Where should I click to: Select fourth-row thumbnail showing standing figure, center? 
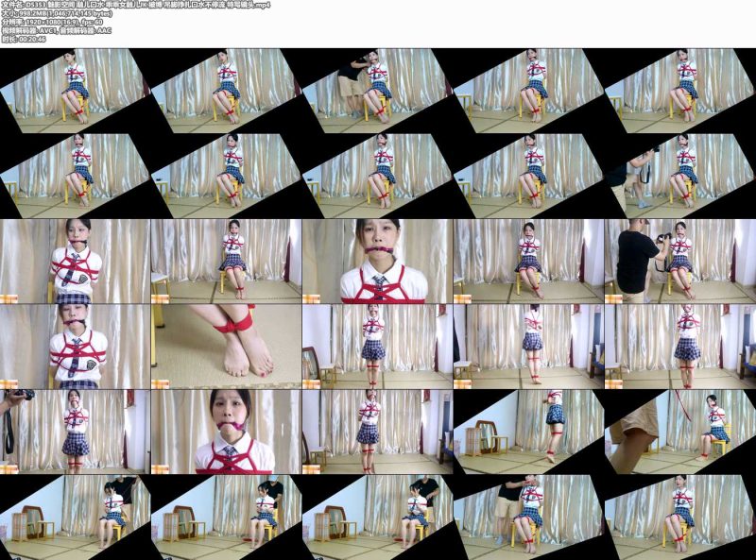[x=377, y=347]
